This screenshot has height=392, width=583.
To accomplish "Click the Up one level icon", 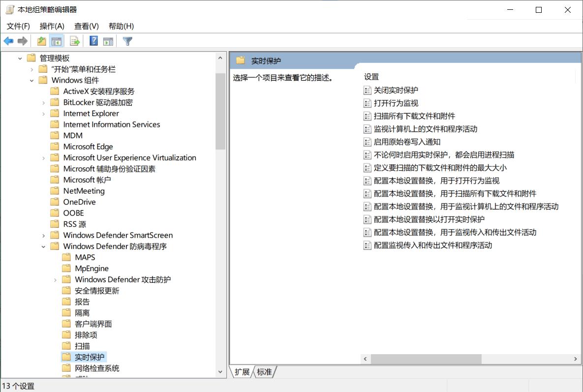I will pos(41,41).
